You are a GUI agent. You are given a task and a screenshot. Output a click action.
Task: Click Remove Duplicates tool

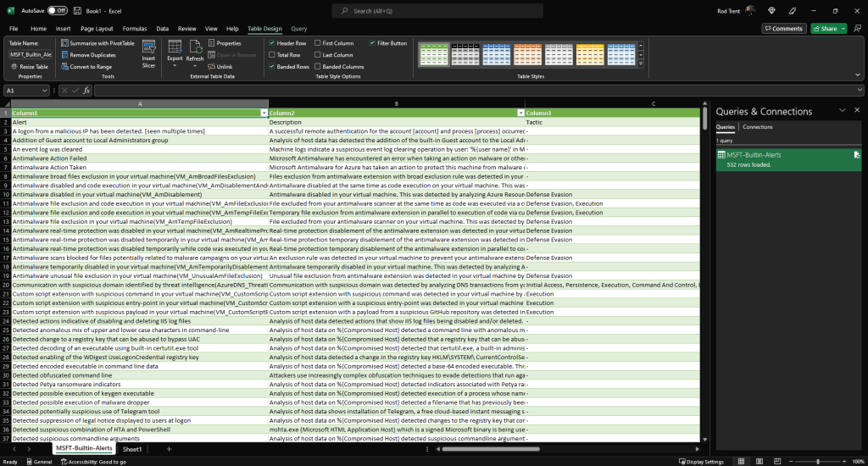coord(88,55)
